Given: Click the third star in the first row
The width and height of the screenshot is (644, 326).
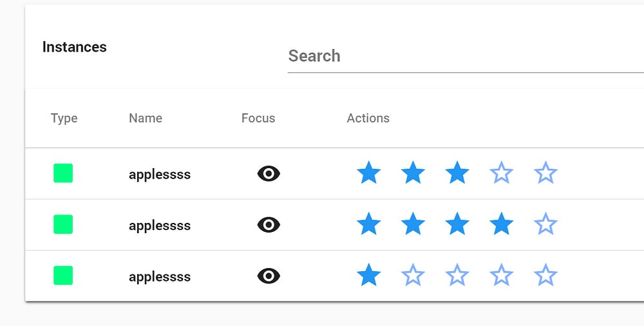Looking at the screenshot, I should 457,173.
